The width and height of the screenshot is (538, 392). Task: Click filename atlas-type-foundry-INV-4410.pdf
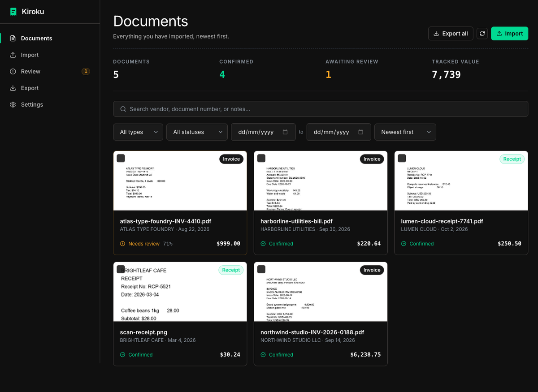(x=165, y=221)
